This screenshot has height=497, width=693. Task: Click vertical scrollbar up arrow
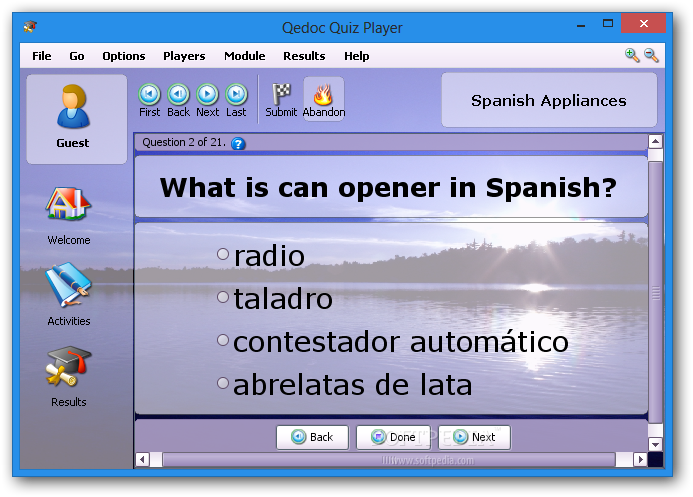[x=655, y=142]
